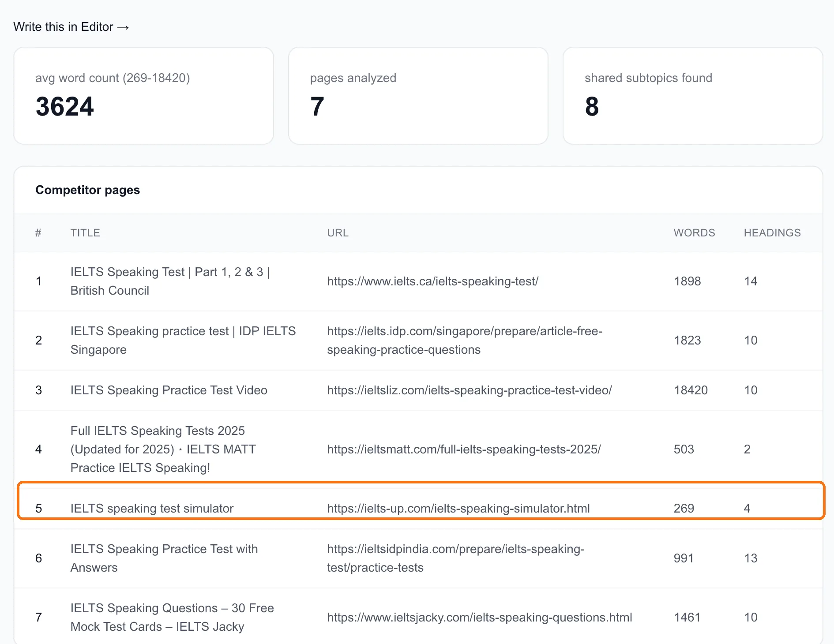
Task: Click the WORDS column header
Action: (x=694, y=233)
